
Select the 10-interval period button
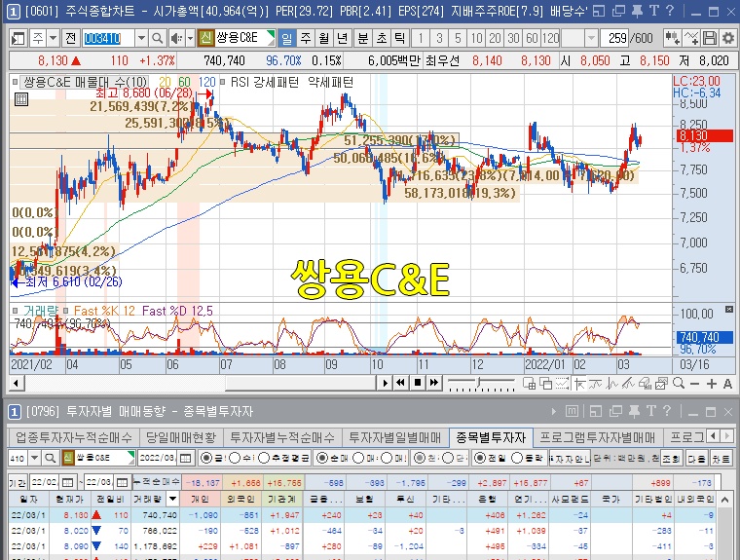477,38
